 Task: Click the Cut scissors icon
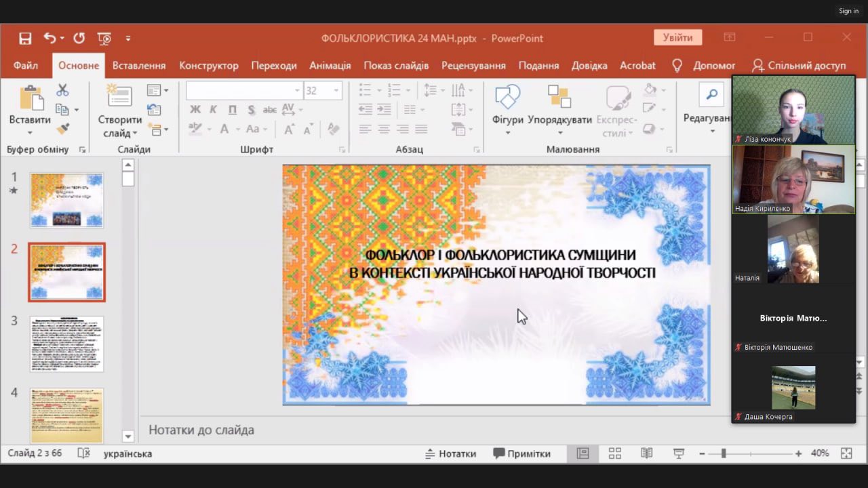[x=62, y=90]
